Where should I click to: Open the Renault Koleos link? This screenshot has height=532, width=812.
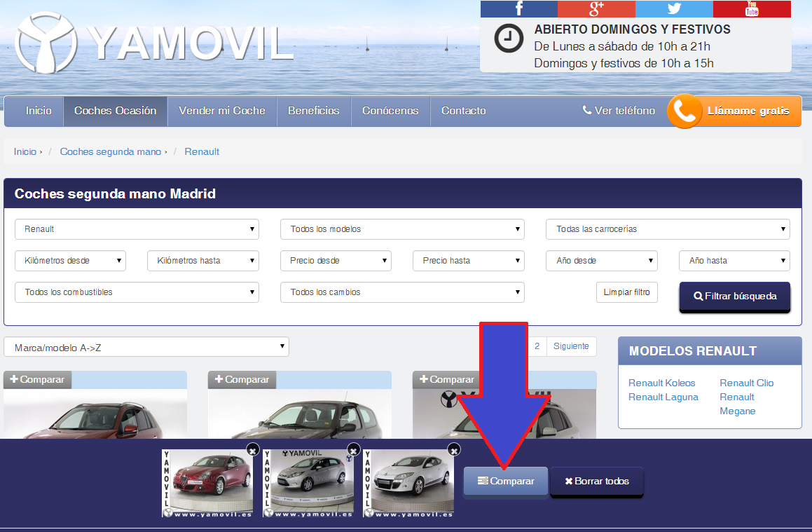[x=661, y=383]
